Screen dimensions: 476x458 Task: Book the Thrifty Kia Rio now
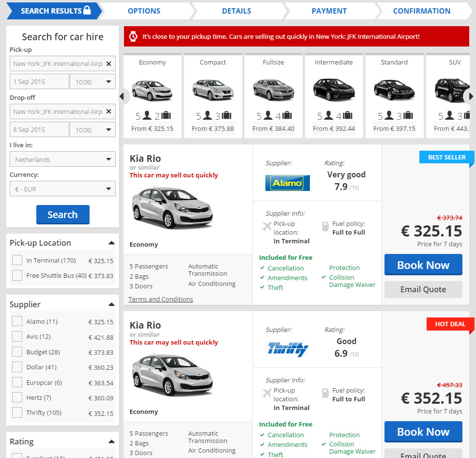(423, 432)
